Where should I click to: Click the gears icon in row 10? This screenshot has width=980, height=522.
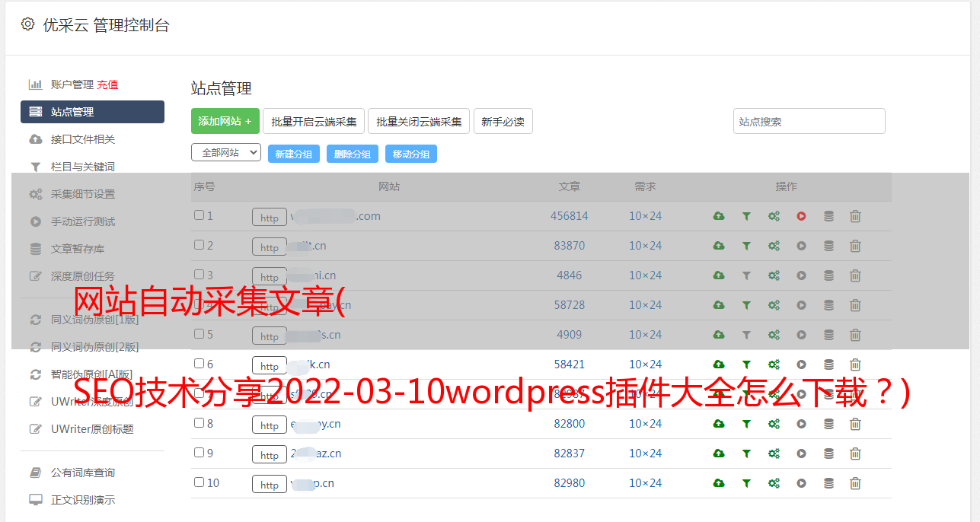774,483
